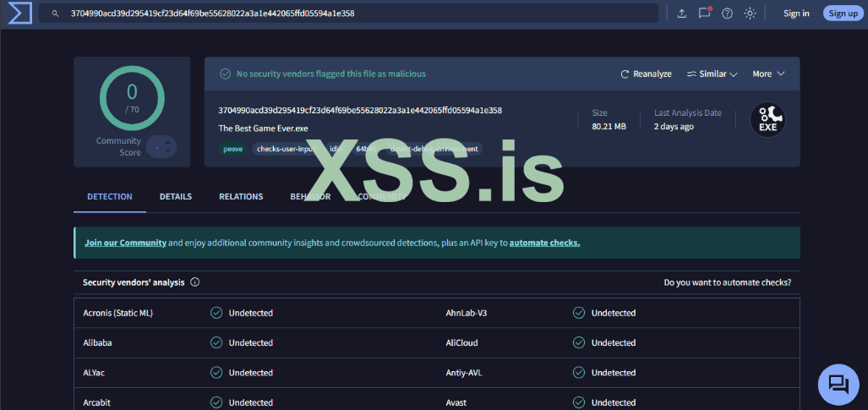Click the file hash text in header
The width and height of the screenshot is (868, 410).
pyautogui.click(x=360, y=110)
